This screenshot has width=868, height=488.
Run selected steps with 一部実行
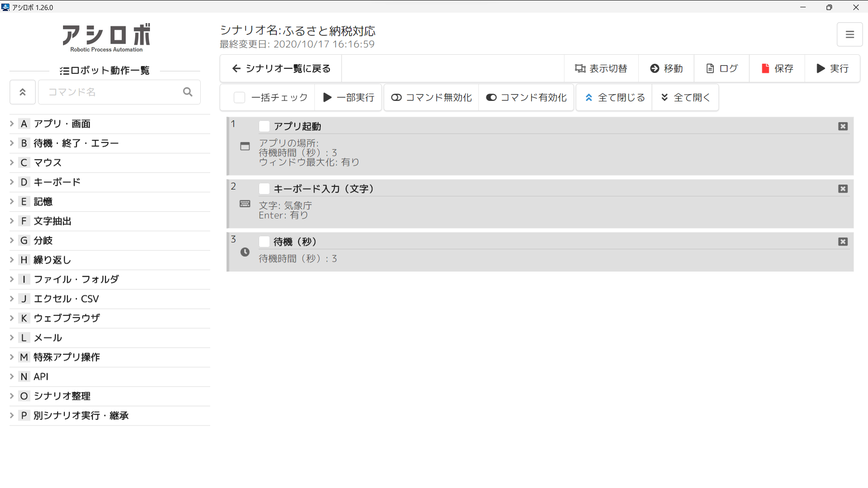pyautogui.click(x=348, y=97)
